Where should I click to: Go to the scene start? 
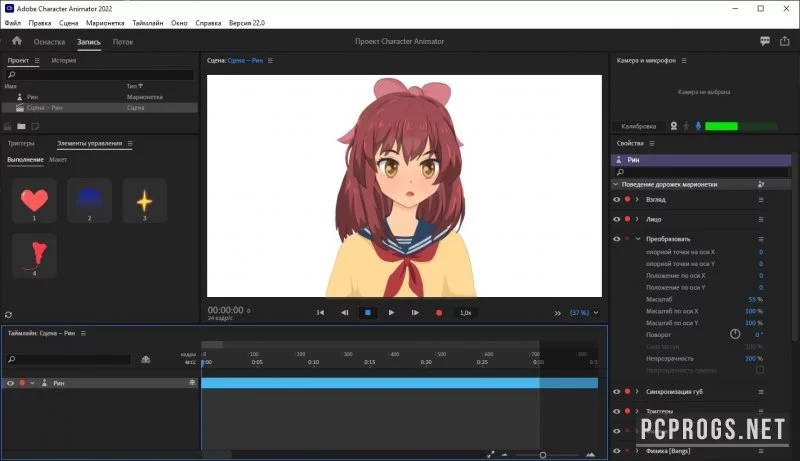(x=320, y=313)
